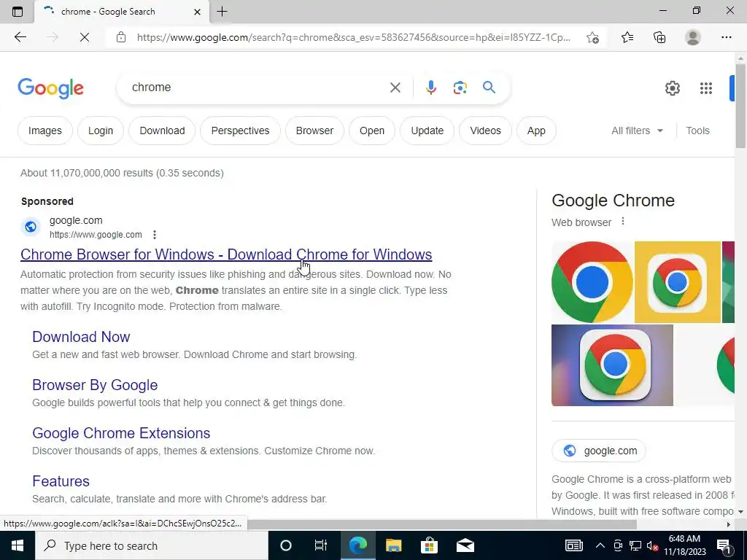The height and width of the screenshot is (560, 747).
Task: Filter results by Images
Action: tap(44, 131)
